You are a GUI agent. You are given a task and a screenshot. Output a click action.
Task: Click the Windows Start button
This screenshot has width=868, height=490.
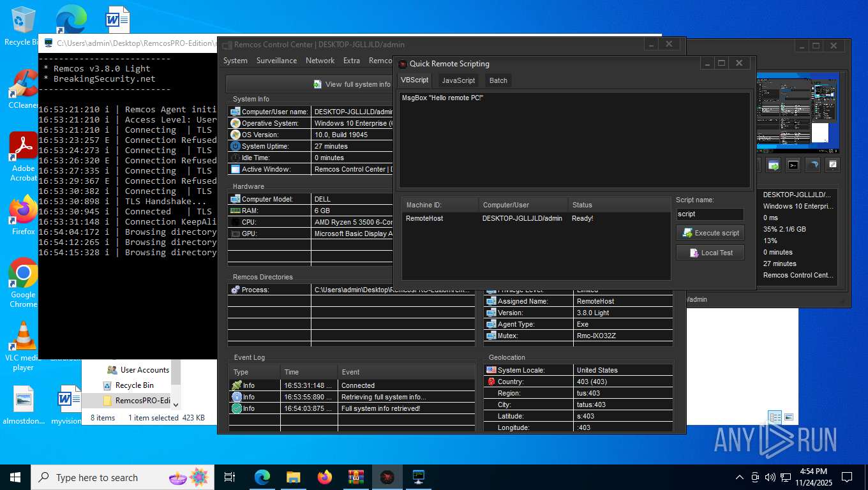15,477
